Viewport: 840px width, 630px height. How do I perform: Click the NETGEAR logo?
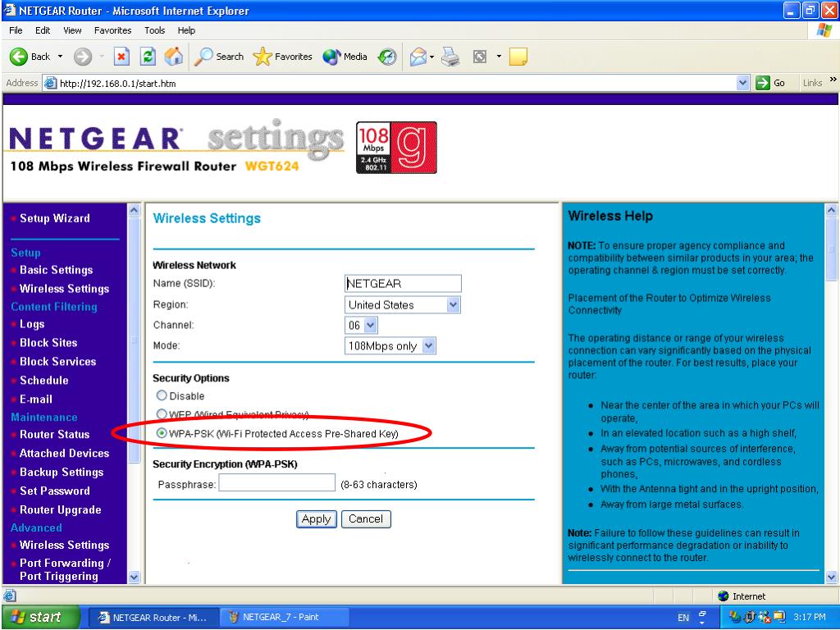[x=95, y=138]
